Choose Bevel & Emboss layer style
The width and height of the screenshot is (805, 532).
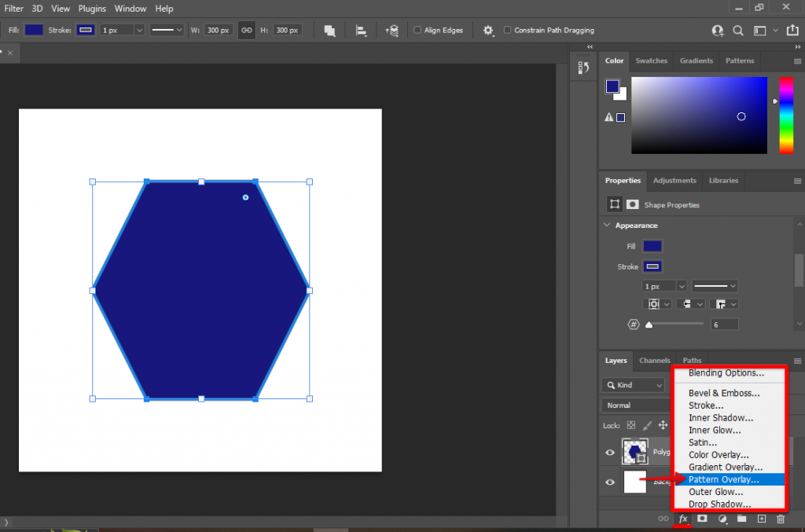coord(723,393)
